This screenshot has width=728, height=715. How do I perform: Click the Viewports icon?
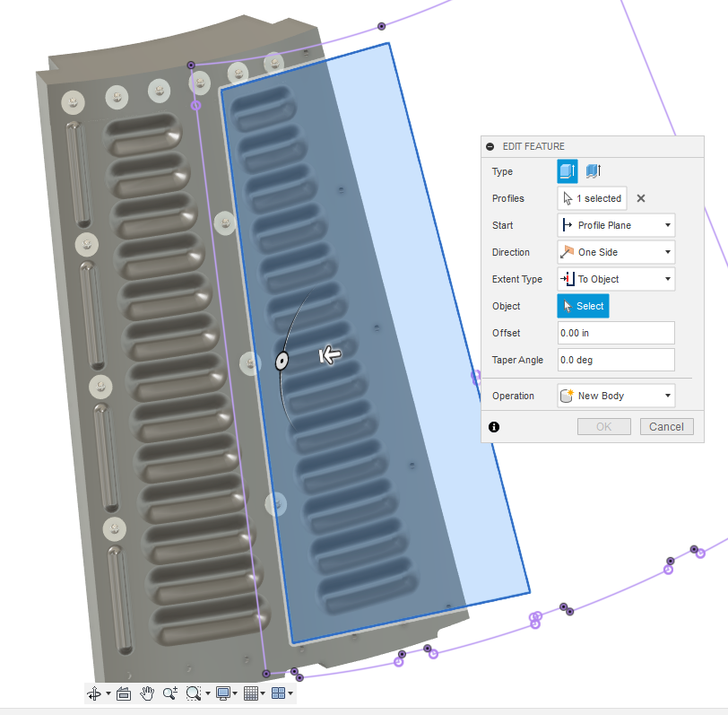coord(279,693)
